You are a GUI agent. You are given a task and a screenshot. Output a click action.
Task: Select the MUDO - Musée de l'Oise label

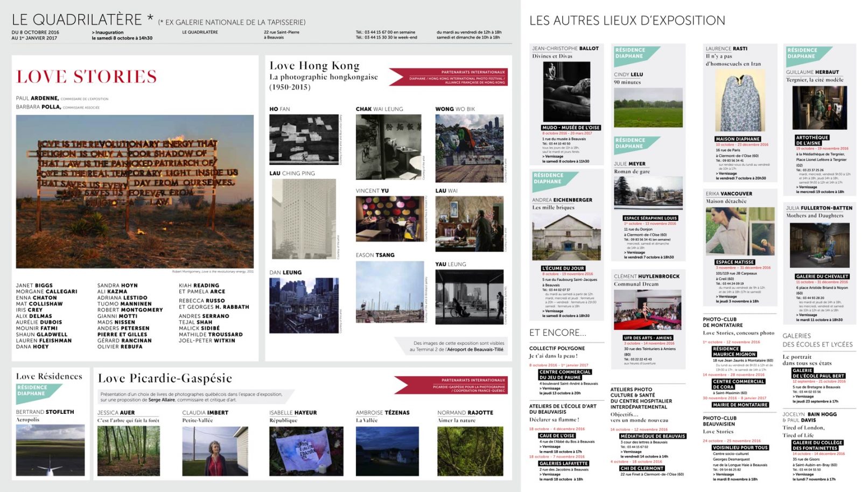[x=571, y=128]
